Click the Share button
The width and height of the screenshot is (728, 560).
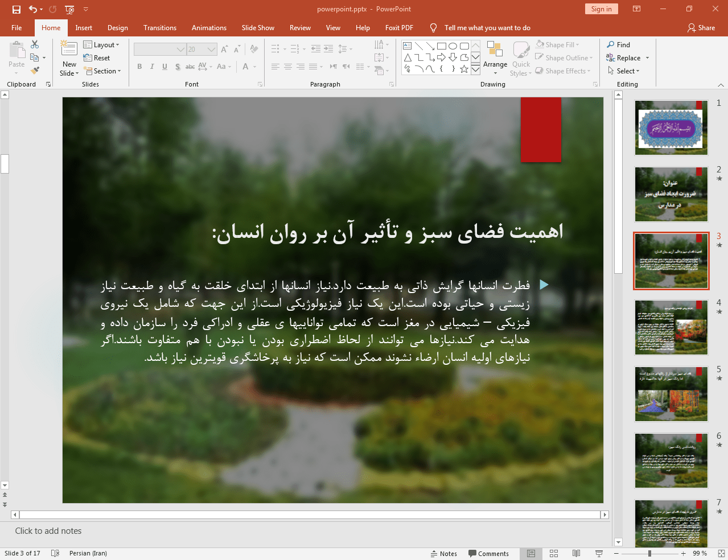point(701,27)
